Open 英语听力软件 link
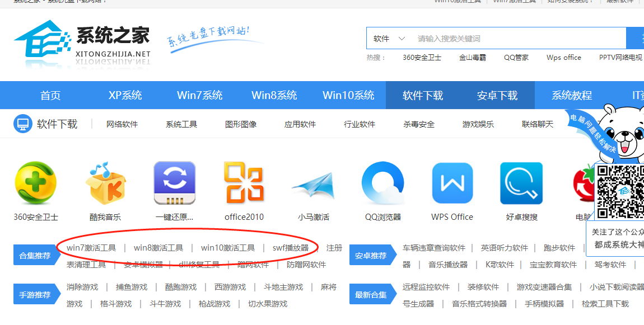This screenshot has height=325, width=644. click(x=505, y=248)
